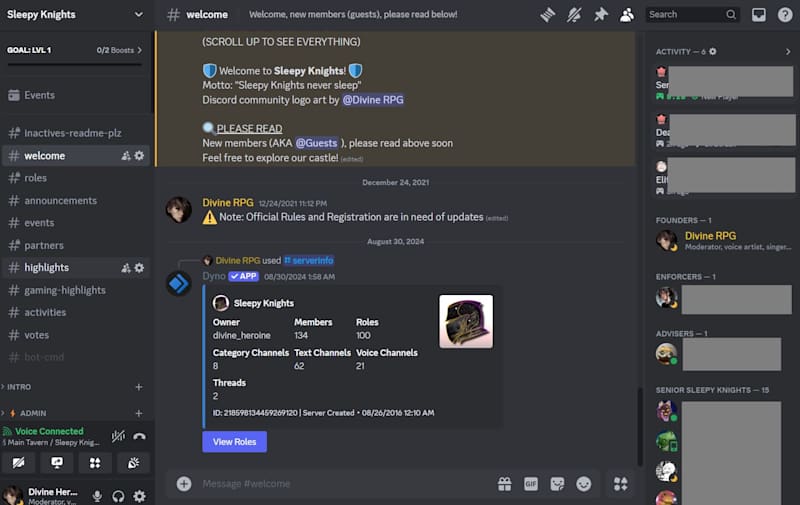The width and height of the screenshot is (800, 505).
Task: Show pinned messages
Action: (601, 14)
